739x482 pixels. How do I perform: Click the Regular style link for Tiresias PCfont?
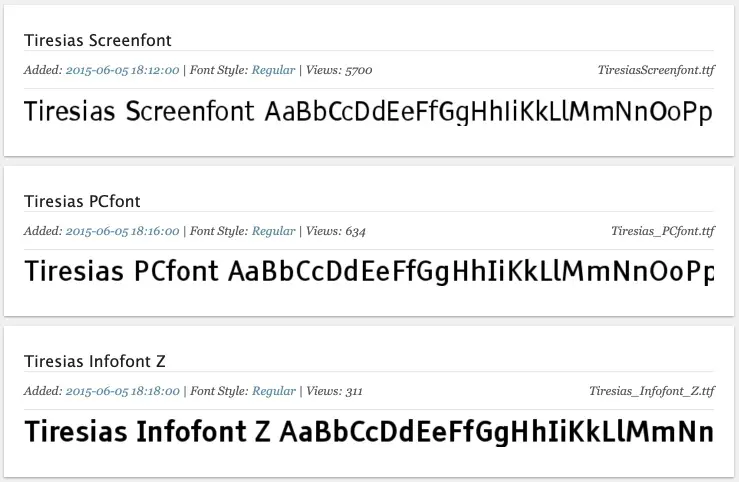click(x=273, y=231)
